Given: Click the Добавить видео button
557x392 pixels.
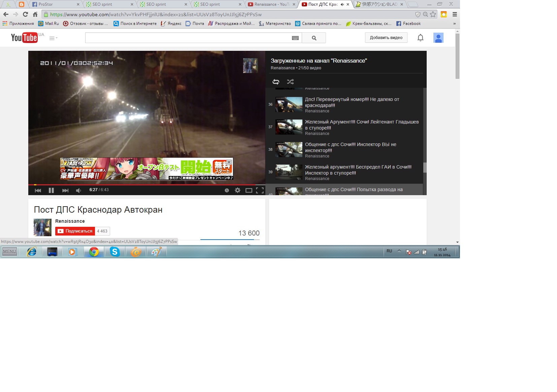Looking at the screenshot, I should pyautogui.click(x=386, y=38).
